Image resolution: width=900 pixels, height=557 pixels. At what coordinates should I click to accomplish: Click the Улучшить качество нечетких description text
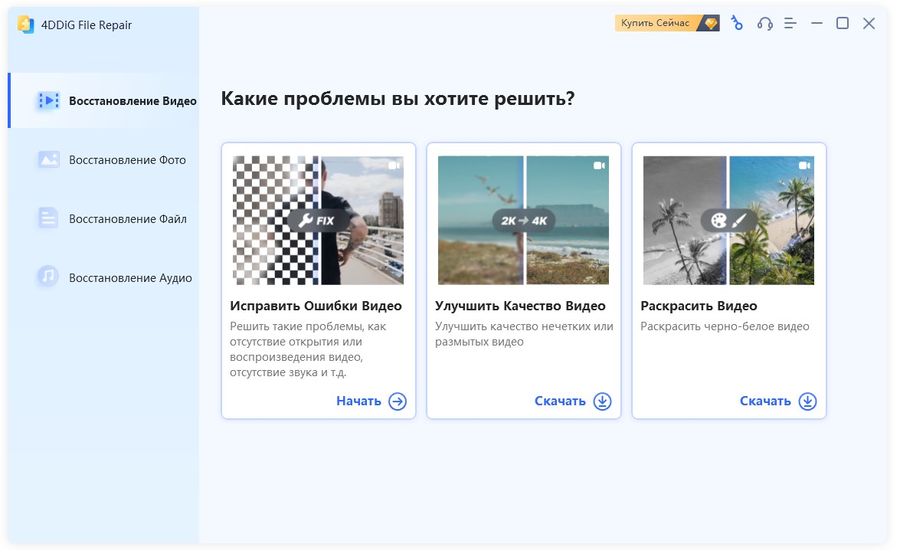pyautogui.click(x=524, y=334)
